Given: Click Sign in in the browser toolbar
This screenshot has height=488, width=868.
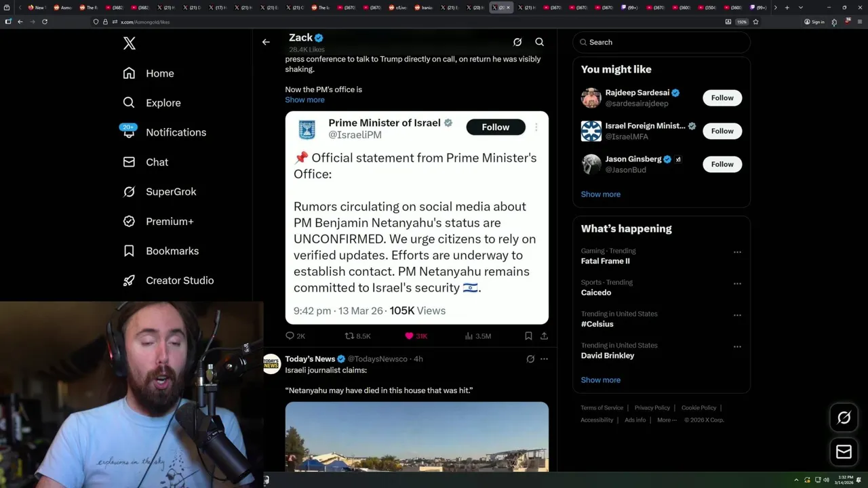Looking at the screenshot, I should pyautogui.click(x=814, y=22).
